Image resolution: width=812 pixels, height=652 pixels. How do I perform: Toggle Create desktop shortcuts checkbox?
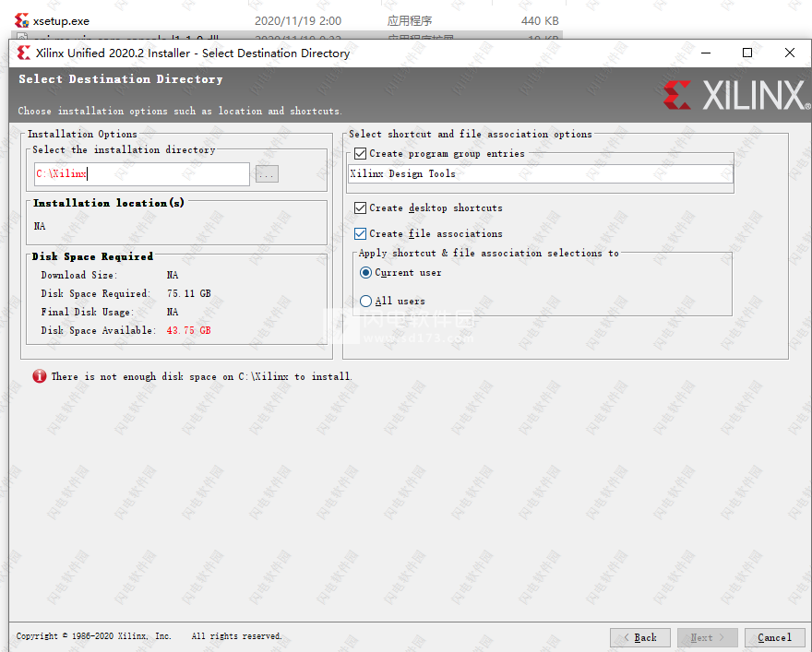pos(361,208)
